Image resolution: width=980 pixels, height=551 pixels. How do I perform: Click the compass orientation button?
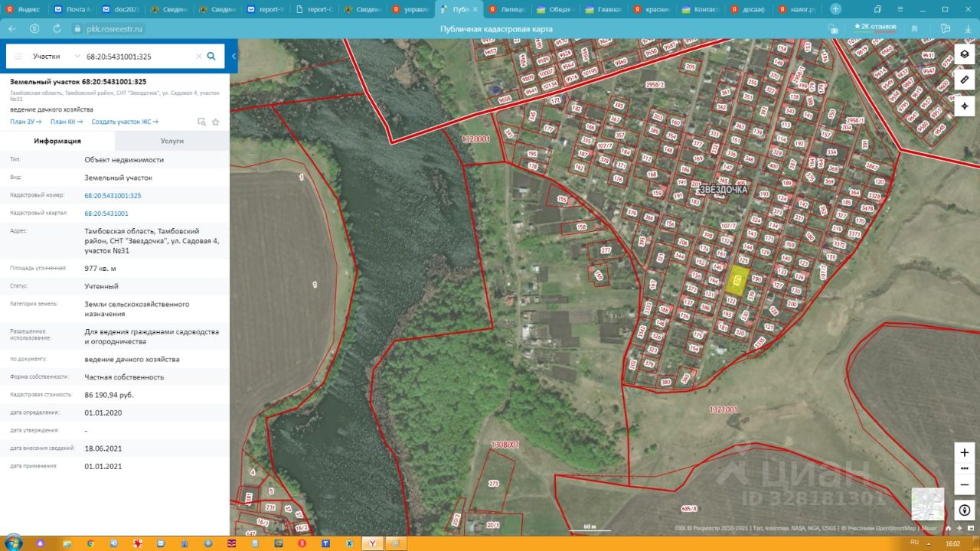pos(965,510)
